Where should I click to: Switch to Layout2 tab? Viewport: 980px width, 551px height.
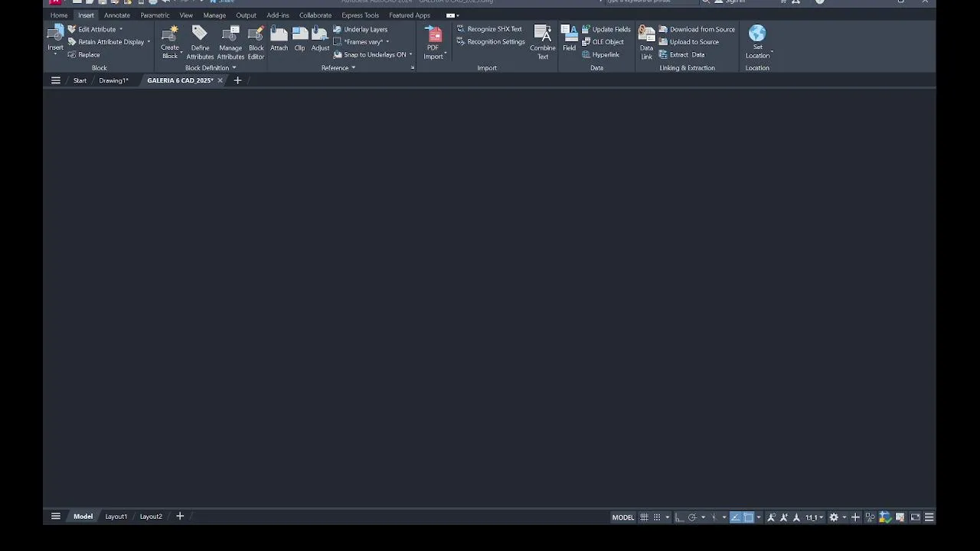coord(151,517)
